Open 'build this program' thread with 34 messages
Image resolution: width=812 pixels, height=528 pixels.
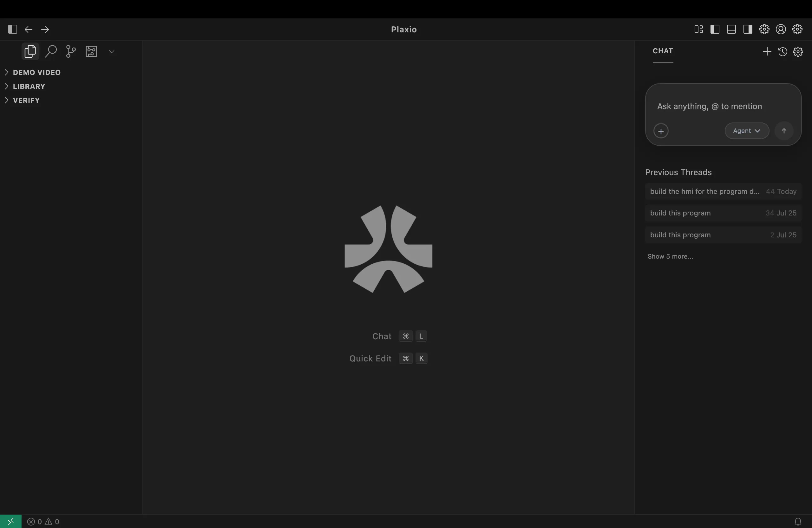click(723, 213)
